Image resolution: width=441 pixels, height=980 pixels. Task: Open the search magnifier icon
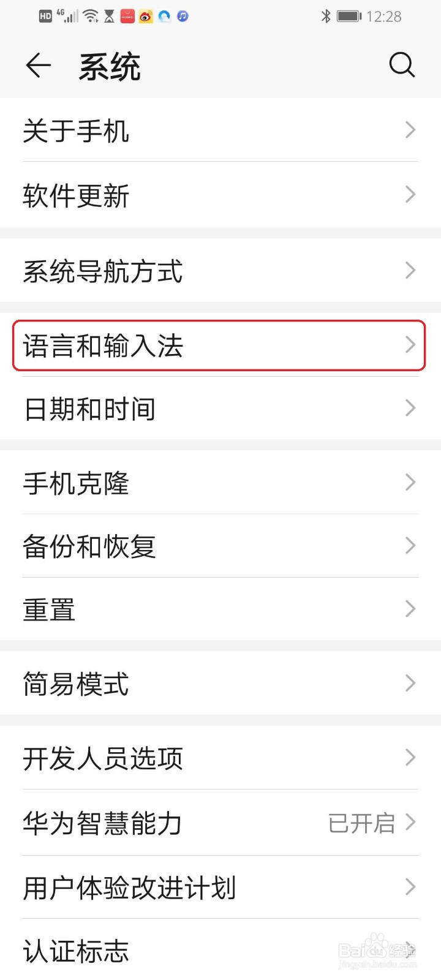click(x=402, y=64)
